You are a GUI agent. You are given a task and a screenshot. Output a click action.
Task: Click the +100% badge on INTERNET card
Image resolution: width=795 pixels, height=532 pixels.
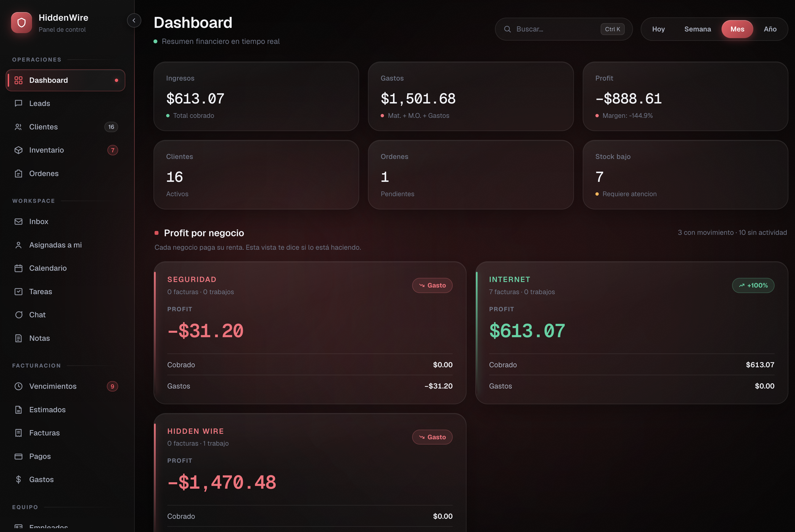(x=753, y=285)
